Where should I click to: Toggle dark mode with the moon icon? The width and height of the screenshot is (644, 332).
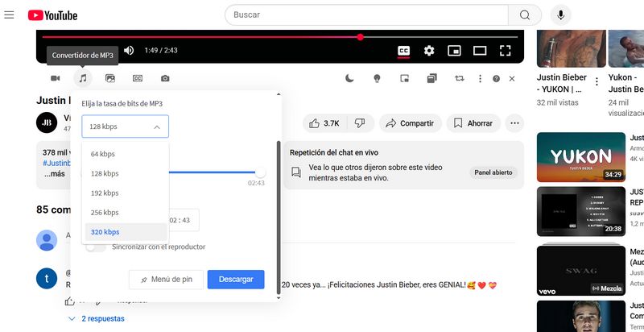[349, 78]
